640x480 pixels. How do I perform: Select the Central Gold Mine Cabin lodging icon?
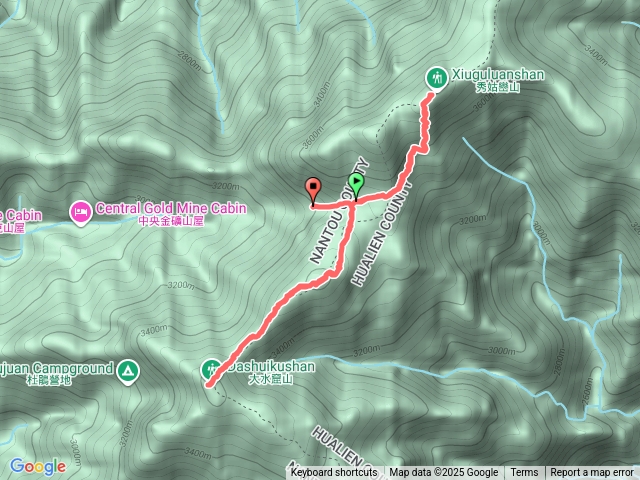[x=81, y=212]
